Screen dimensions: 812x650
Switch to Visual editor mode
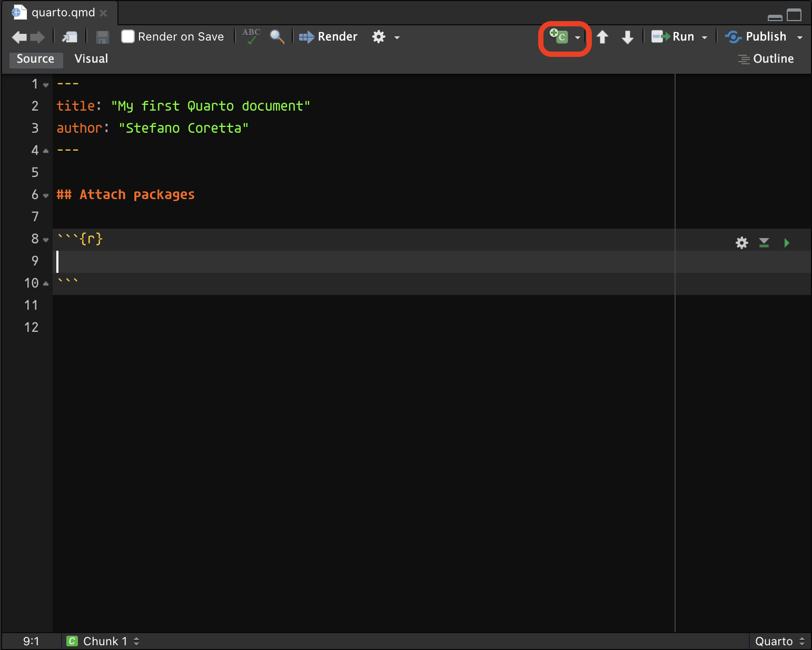click(x=91, y=59)
